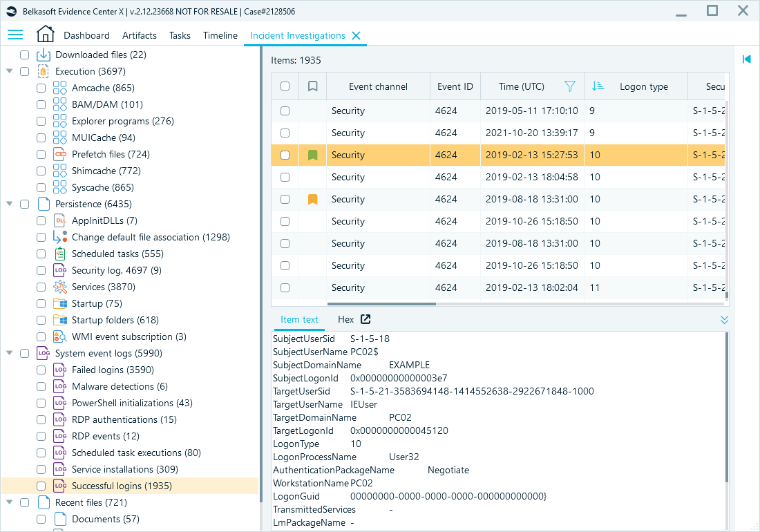The height and width of the screenshot is (532, 760).
Task: Select Service installations (309) in tree
Action: (124, 470)
